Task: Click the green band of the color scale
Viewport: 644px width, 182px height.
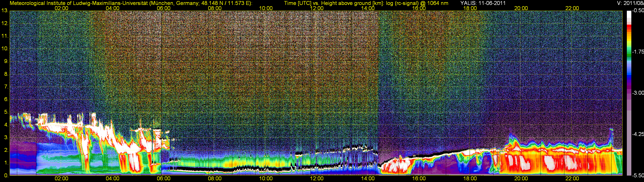Action: [x=629, y=55]
